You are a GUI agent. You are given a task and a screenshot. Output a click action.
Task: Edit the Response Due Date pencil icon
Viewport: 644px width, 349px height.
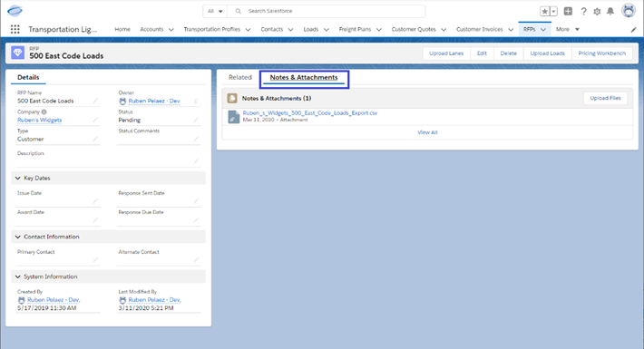coord(196,220)
